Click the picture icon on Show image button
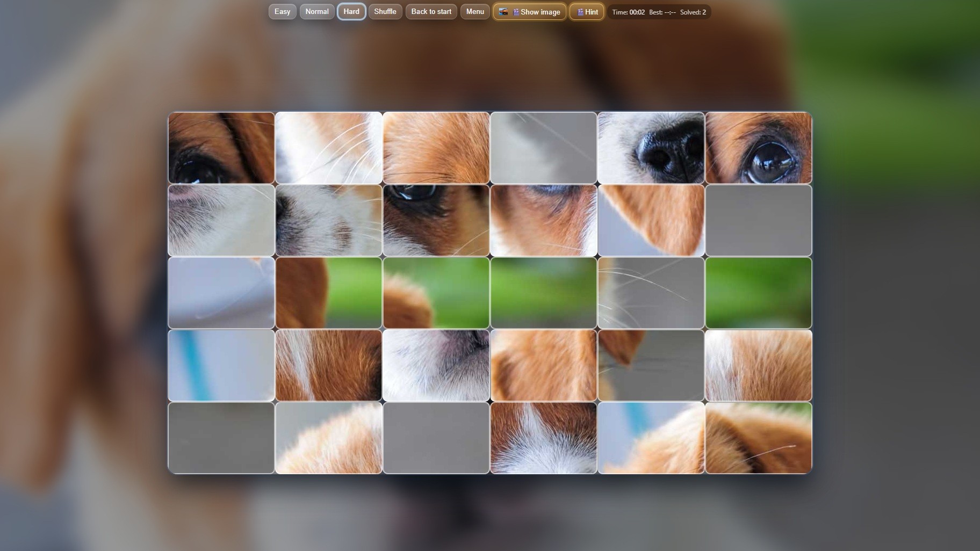This screenshot has height=551, width=980. click(504, 11)
